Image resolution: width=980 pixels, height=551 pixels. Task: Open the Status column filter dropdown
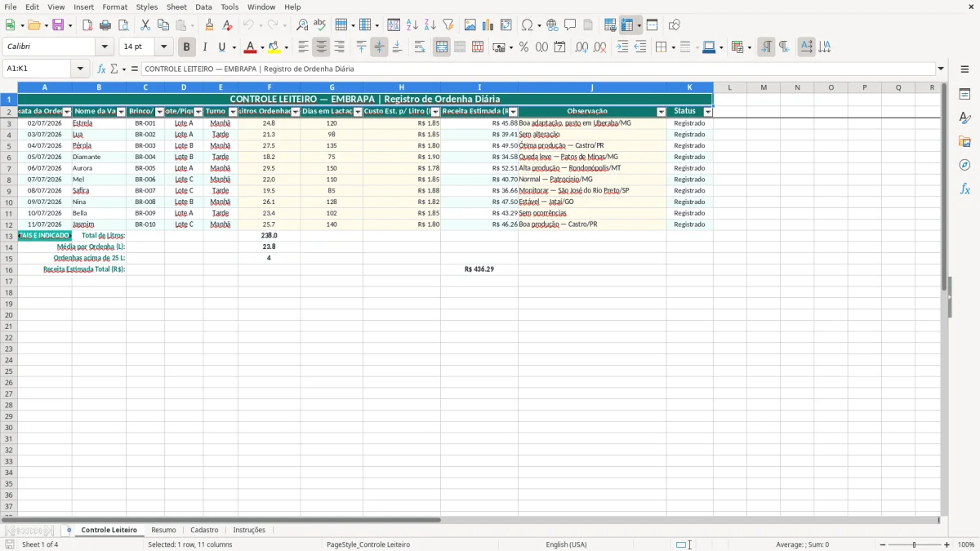pos(707,112)
